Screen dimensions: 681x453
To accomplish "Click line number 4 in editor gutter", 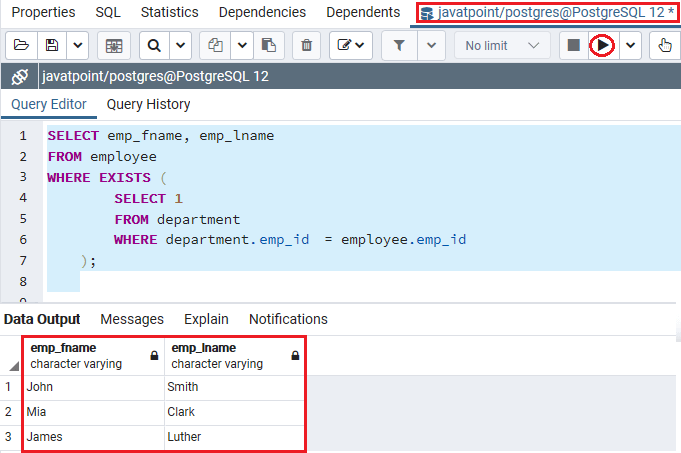I will click(23, 198).
